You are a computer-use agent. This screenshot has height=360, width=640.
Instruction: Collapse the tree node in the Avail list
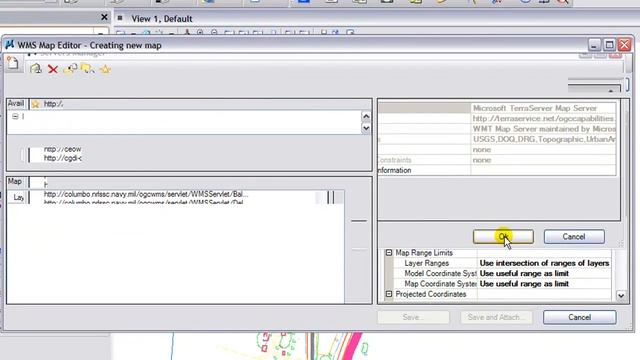click(15, 117)
